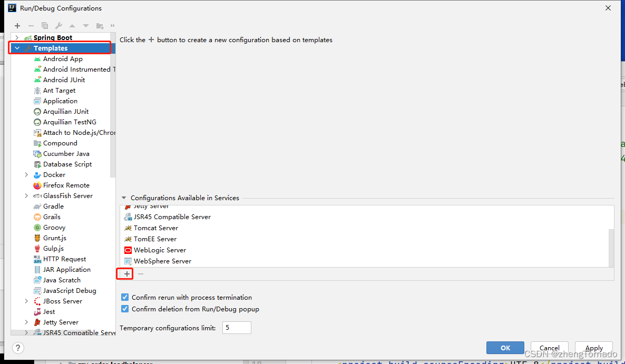The width and height of the screenshot is (625, 364).
Task: Click plus icon under Configurations Available in Services
Action: click(x=126, y=274)
